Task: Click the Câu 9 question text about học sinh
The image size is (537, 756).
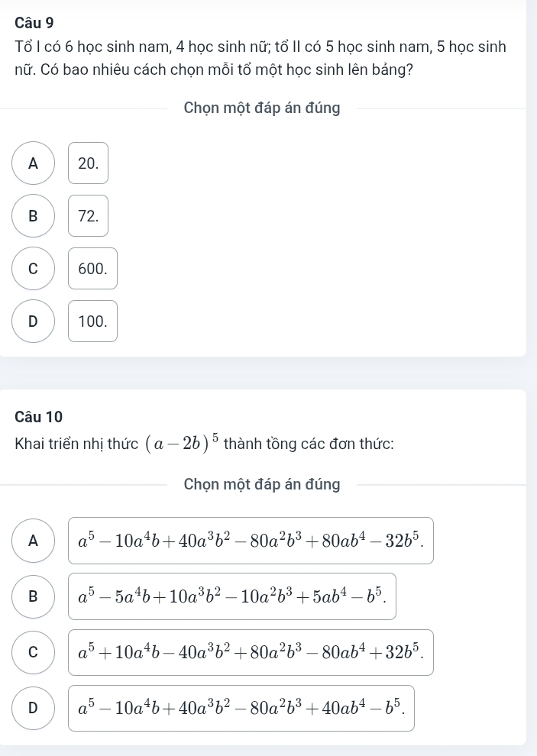Action: pyautogui.click(x=260, y=59)
